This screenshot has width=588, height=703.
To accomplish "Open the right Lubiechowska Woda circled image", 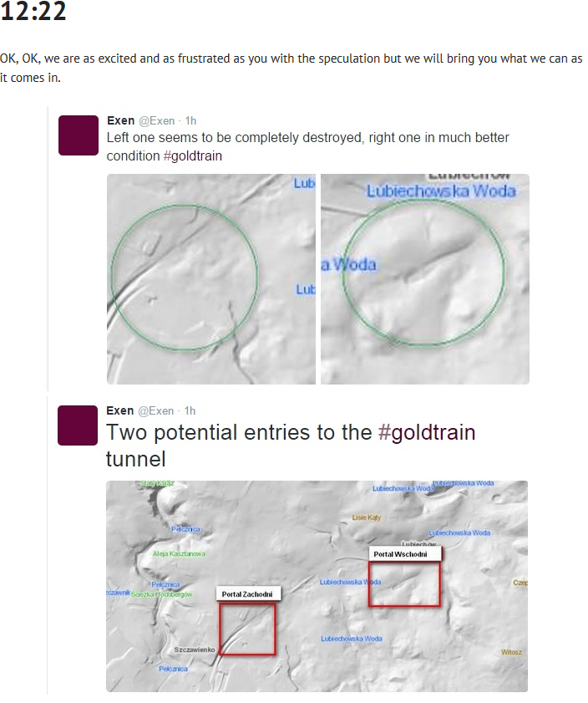I will (x=425, y=279).
